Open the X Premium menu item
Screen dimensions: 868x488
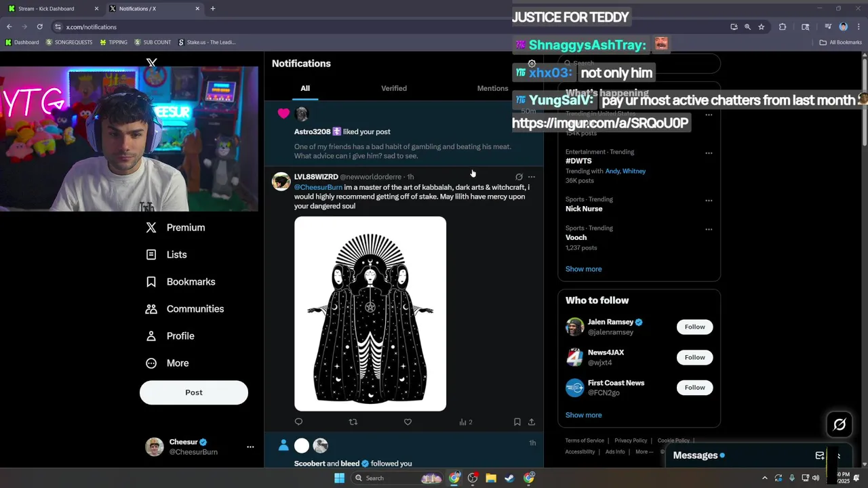(175, 228)
